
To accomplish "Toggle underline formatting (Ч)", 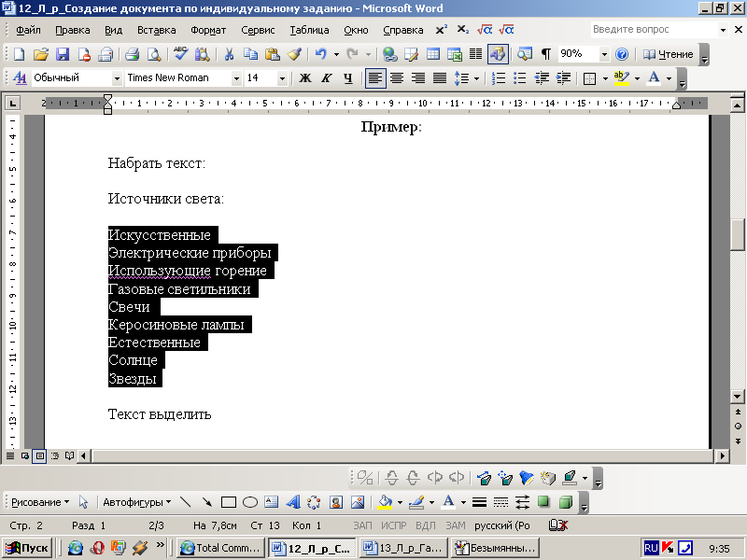I will pos(348,78).
